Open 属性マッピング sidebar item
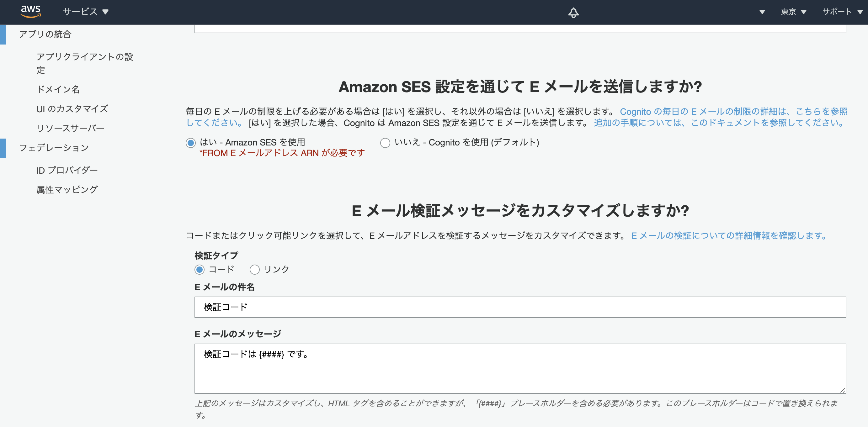 67,190
